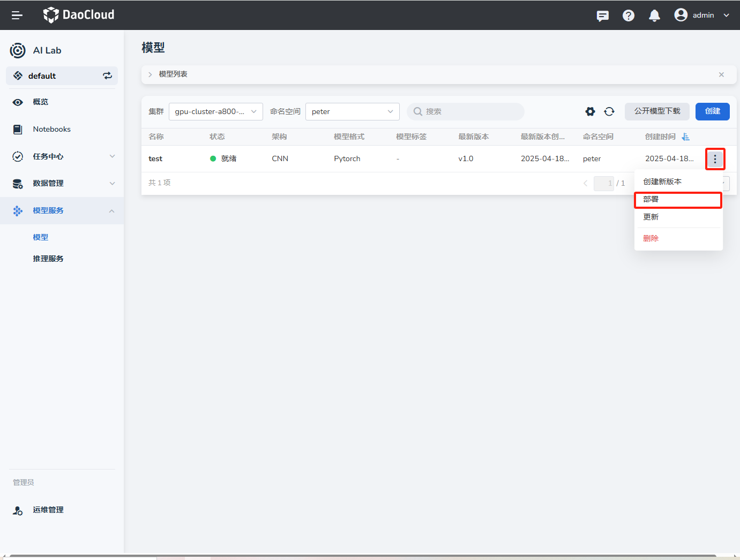The width and height of the screenshot is (740, 560).
Task: Sort by creation time icon
Action: pyautogui.click(x=685, y=137)
